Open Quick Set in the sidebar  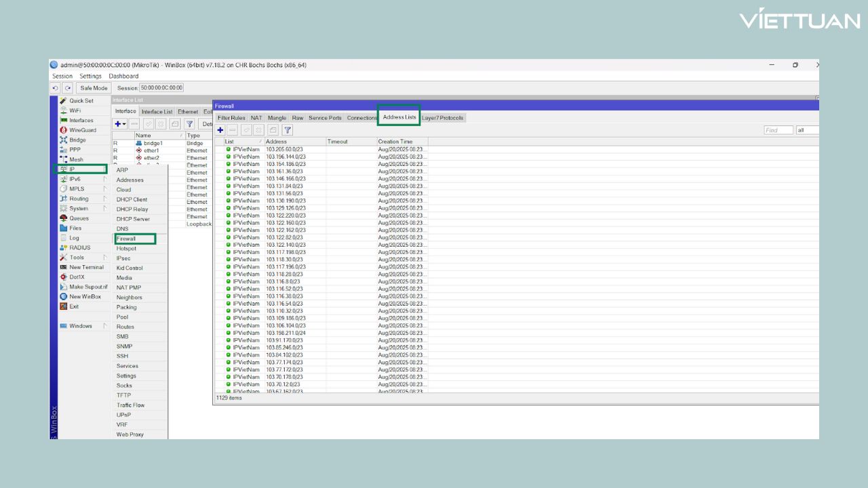click(81, 100)
